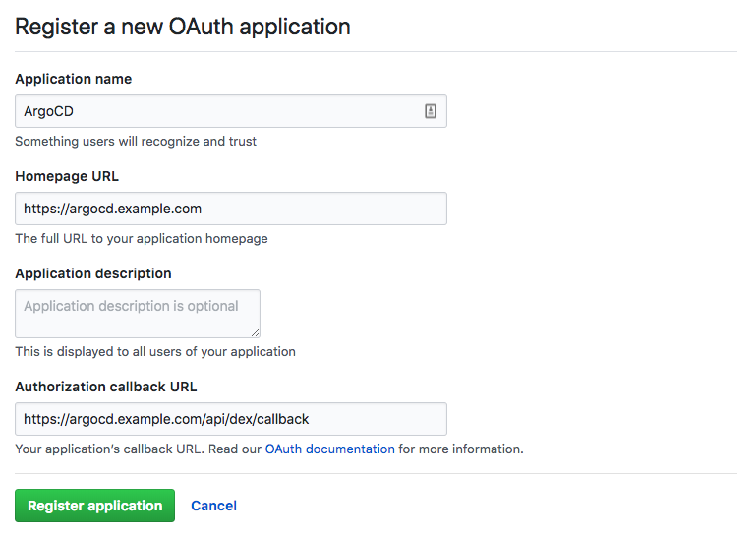Click the Homepage URL input field

tap(230, 209)
